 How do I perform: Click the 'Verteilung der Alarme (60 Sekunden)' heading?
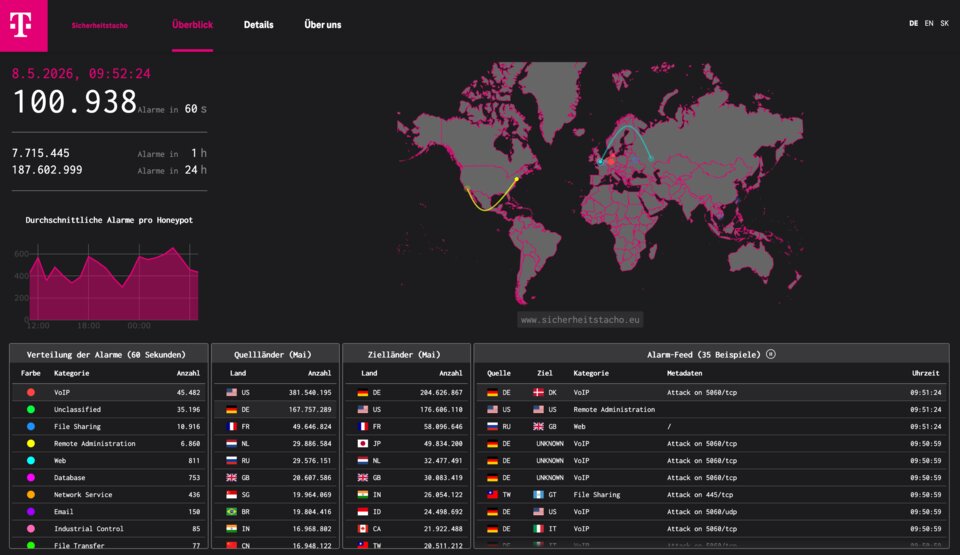coord(106,355)
